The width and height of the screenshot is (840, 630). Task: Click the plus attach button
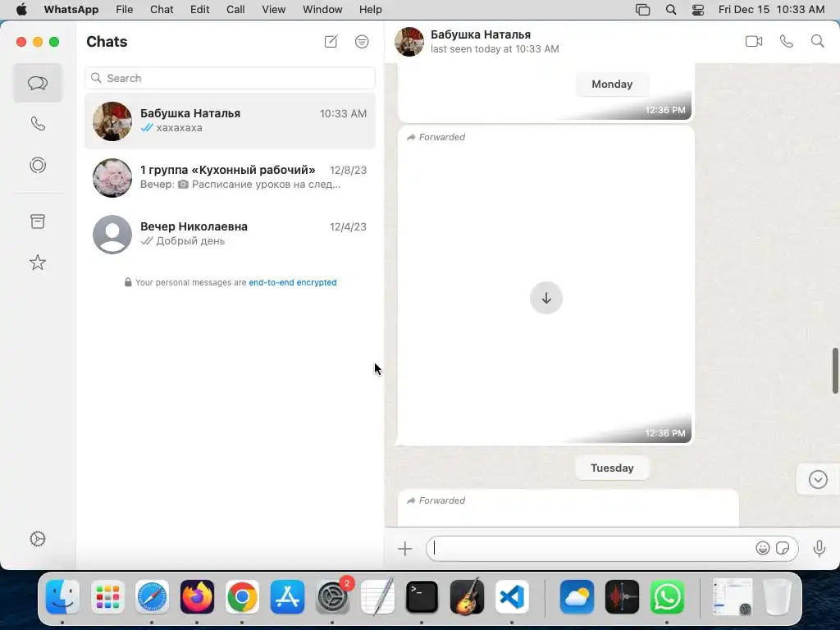tap(405, 549)
